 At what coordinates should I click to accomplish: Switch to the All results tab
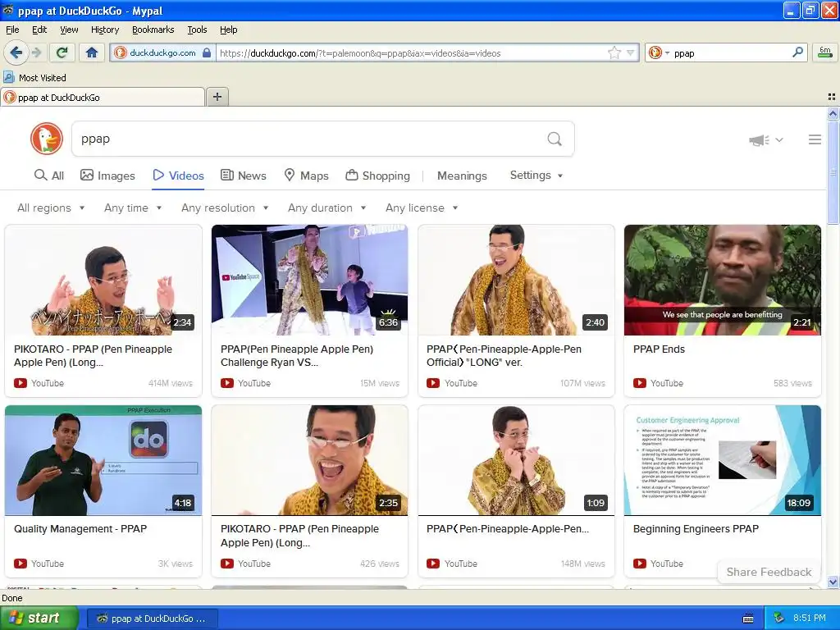(48, 176)
